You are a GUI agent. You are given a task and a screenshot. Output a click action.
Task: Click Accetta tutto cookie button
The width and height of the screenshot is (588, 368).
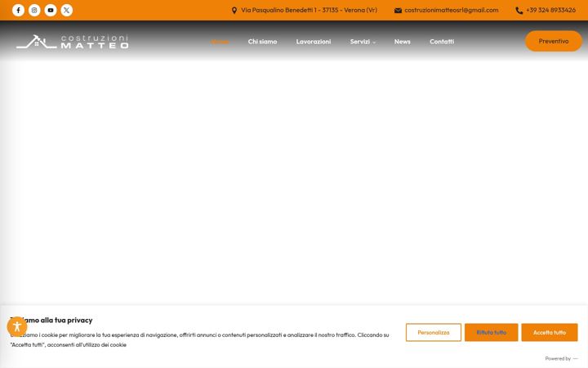pos(550,332)
